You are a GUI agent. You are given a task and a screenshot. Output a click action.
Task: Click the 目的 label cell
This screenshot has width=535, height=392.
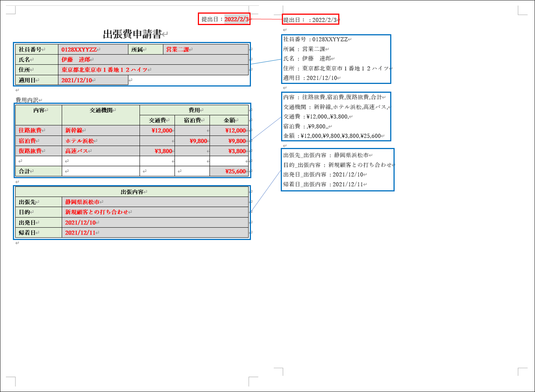(39, 212)
